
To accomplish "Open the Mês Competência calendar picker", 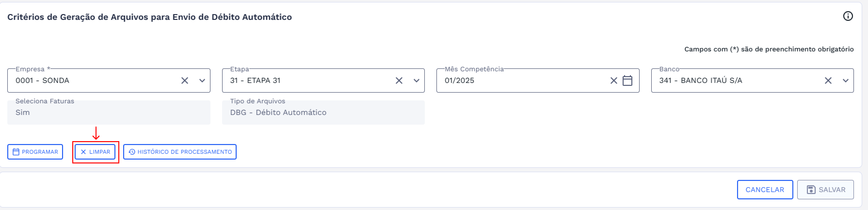I will click(x=627, y=81).
